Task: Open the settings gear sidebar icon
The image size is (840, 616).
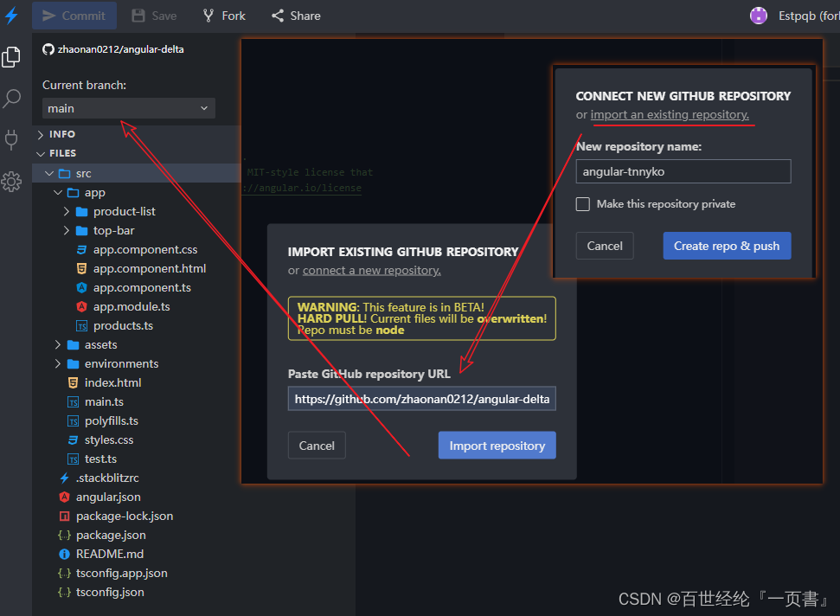Action: (x=11, y=183)
